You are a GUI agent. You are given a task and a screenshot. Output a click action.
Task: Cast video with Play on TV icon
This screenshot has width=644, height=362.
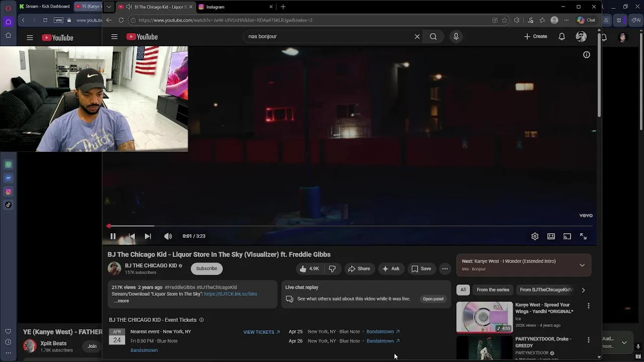567,236
